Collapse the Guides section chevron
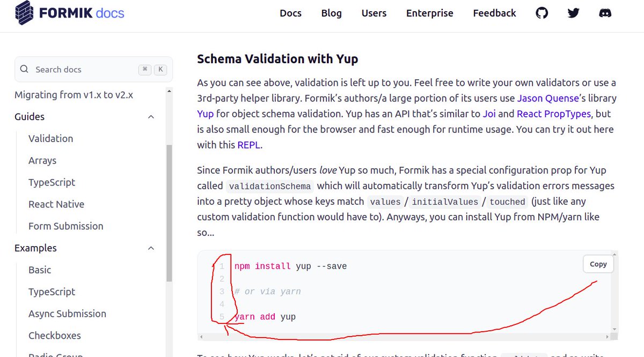Image resolution: width=644 pixels, height=357 pixels. 151,117
